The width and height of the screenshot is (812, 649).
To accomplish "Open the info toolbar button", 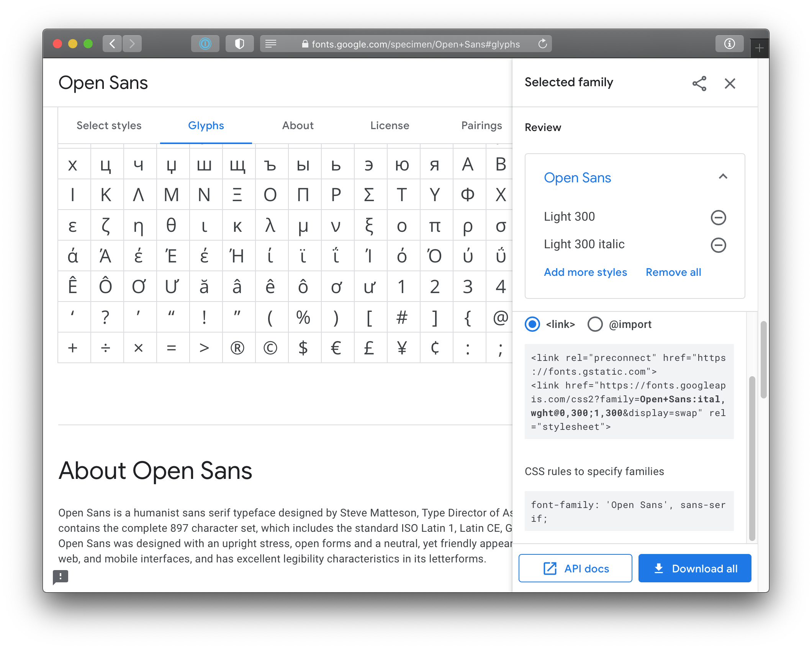I will [729, 44].
